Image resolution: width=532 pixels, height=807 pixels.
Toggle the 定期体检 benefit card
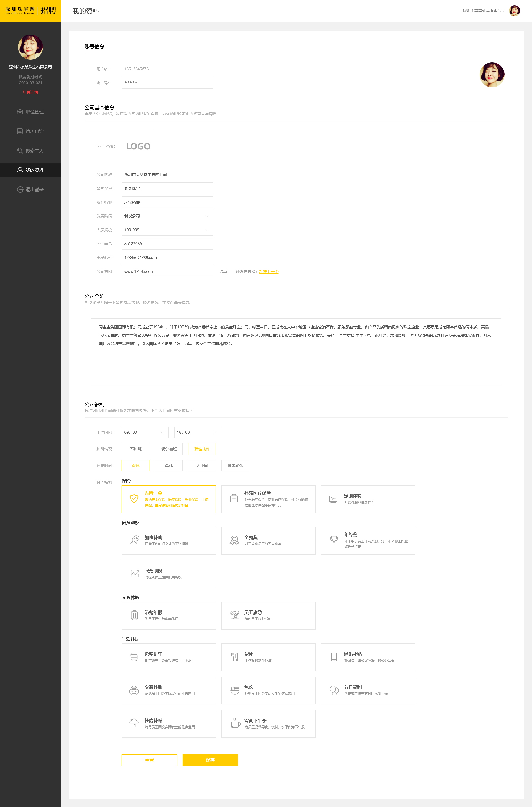tap(368, 499)
